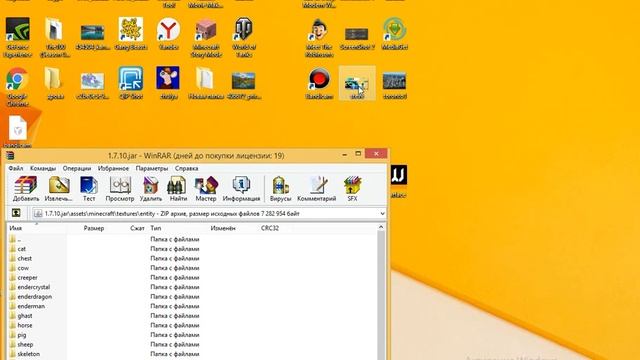Open the Просмотр viewer tool
640x360 pixels.
click(x=120, y=189)
